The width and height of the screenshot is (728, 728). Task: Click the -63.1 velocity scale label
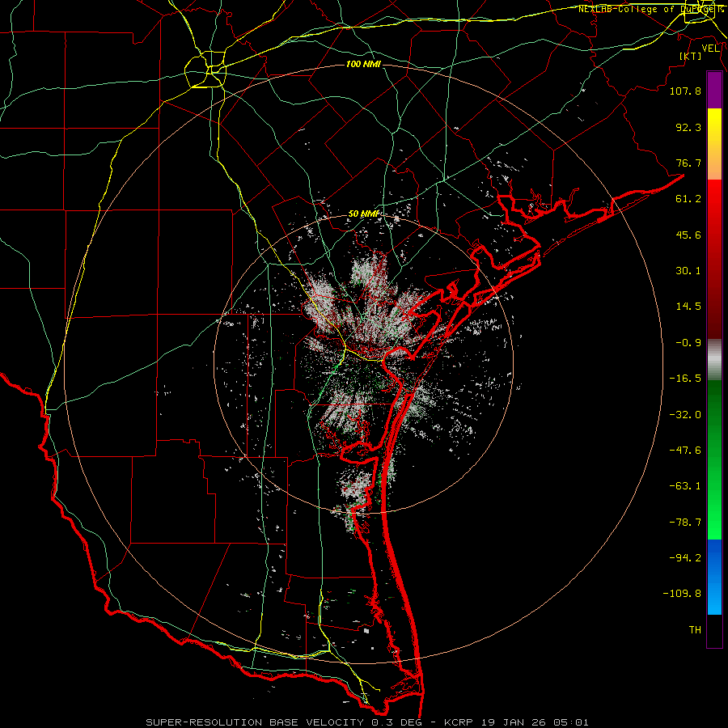(685, 486)
